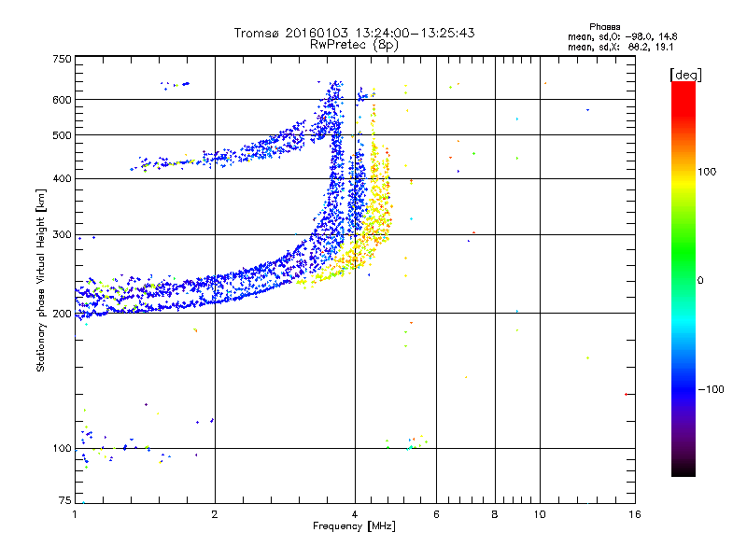Screen dimensions: 747x560
Task: Click the 200 tick label on height axis
Action: click(62, 314)
